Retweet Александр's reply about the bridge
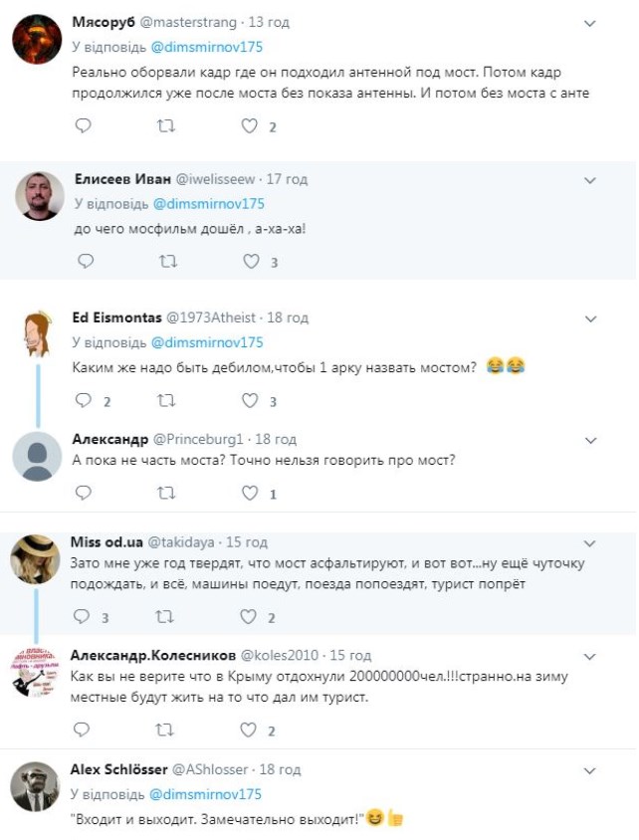The image size is (639, 840). pyautogui.click(x=168, y=492)
